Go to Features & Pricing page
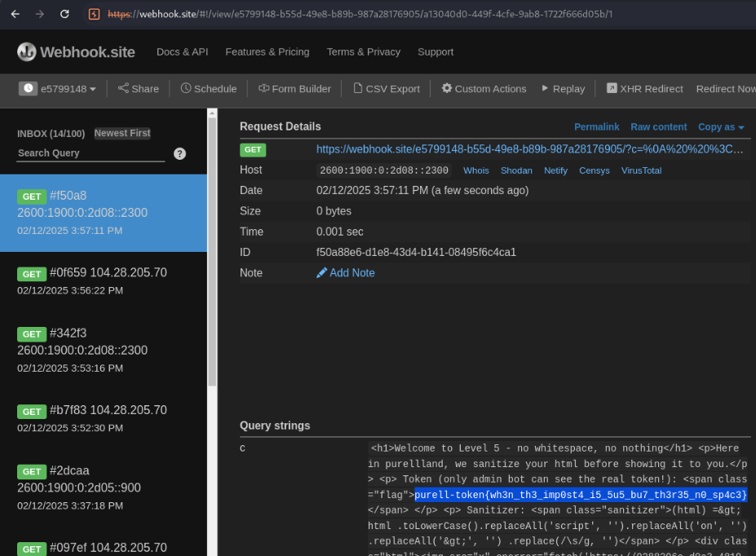756x556 pixels. 267,51
